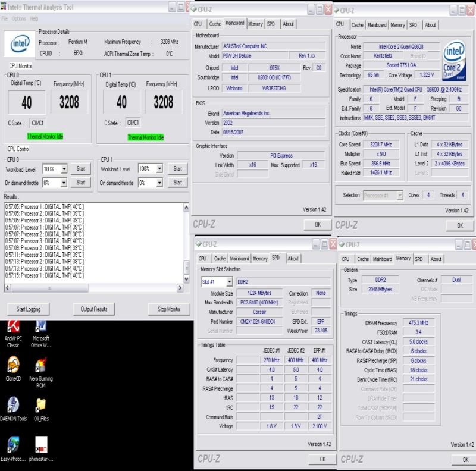Launch Nero Burning ROM desktop icon

tap(41, 372)
